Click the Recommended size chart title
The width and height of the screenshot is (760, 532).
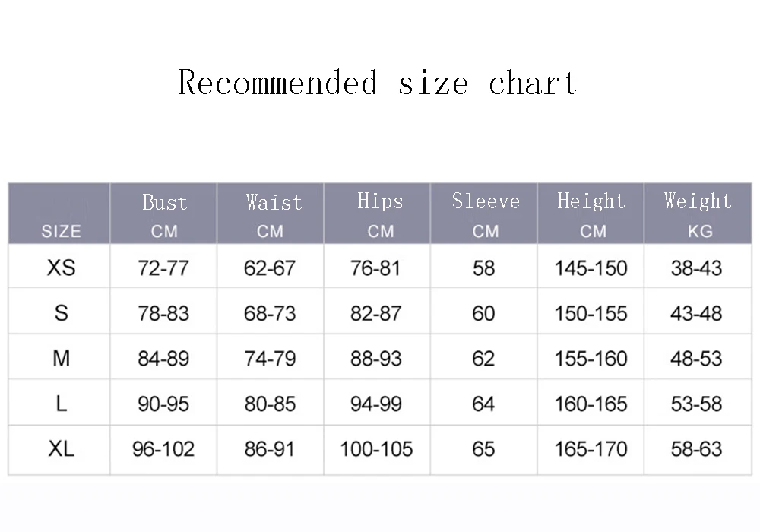click(377, 83)
